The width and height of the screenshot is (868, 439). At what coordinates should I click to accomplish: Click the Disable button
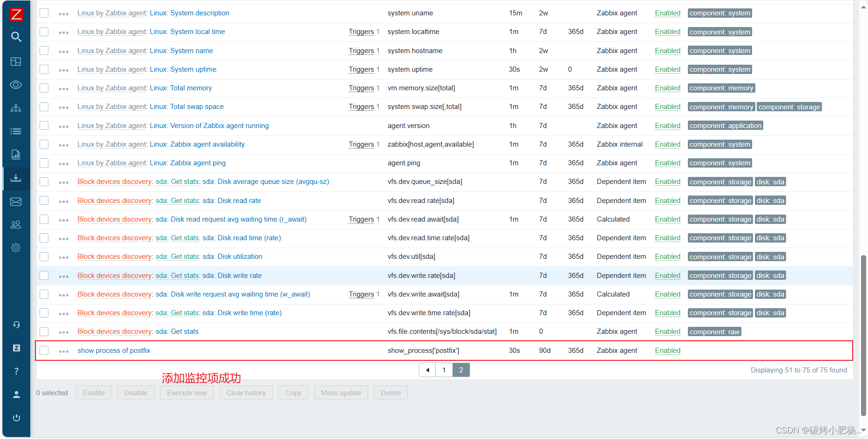pos(136,393)
